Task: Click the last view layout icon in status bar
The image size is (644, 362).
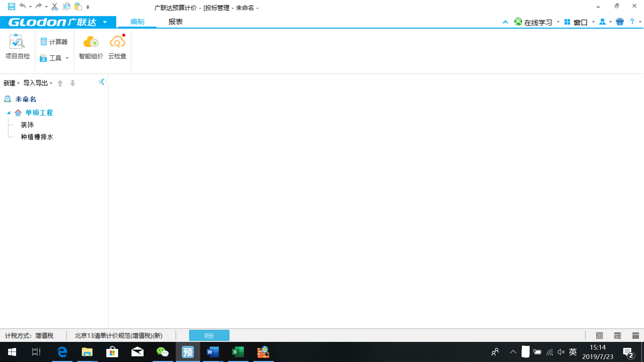Action: click(x=636, y=336)
